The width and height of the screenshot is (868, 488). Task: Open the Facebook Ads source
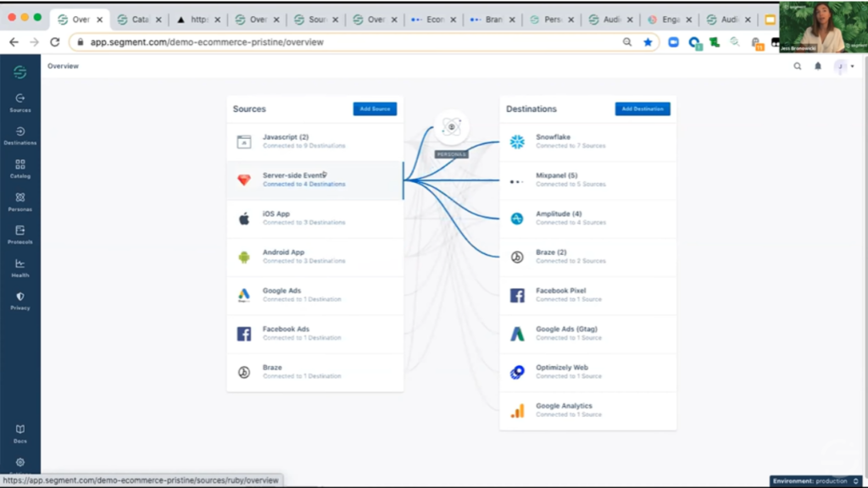click(x=315, y=334)
